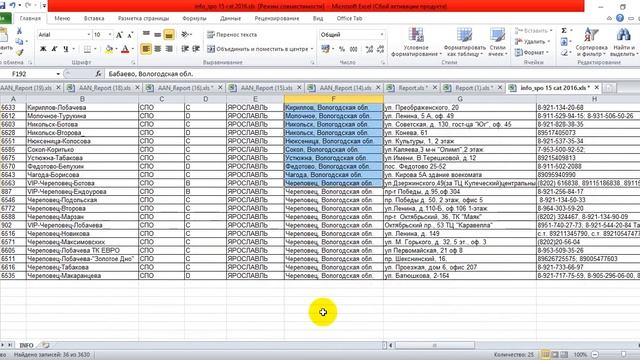Viewport: 640px width, 360px height.
Task: Open the Формат cells menu button
Action: (531, 53)
